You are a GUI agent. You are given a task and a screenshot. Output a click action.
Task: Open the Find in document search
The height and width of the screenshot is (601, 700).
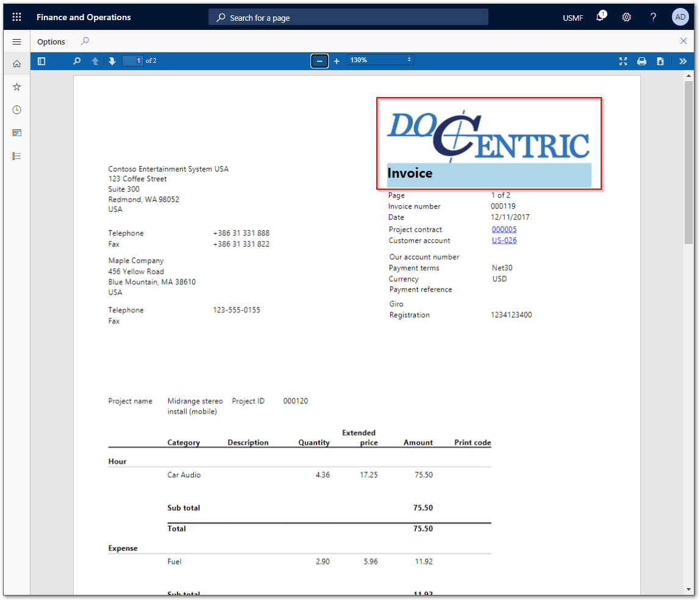click(77, 61)
